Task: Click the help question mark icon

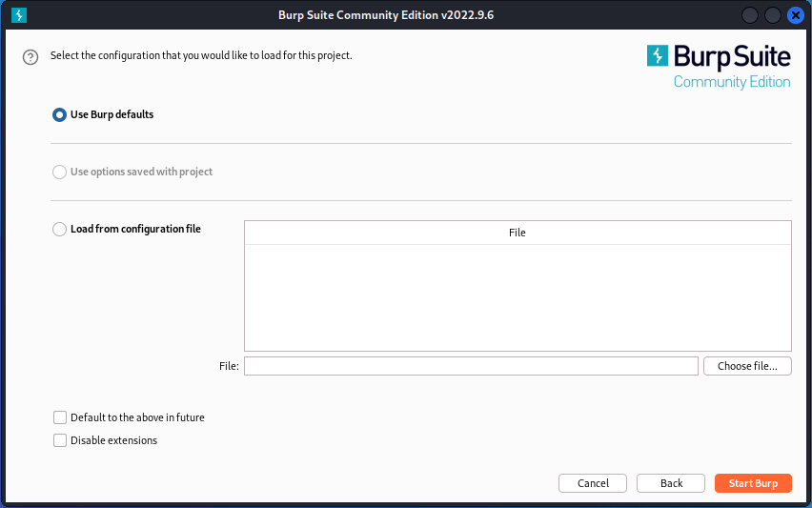Action: pos(30,57)
